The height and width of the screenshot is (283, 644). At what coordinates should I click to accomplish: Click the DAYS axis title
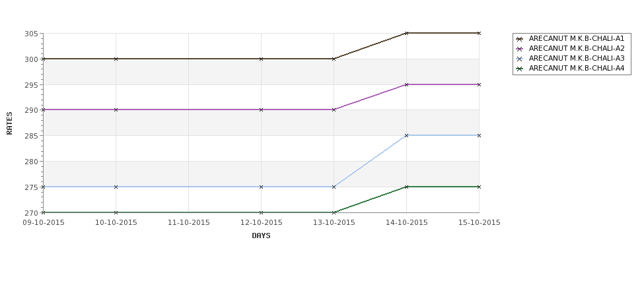tap(261, 236)
